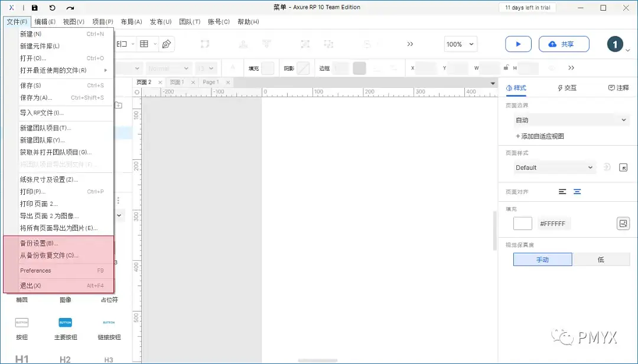Click the Save icon in the top toolbar
This screenshot has width=638, height=364.
34,7
